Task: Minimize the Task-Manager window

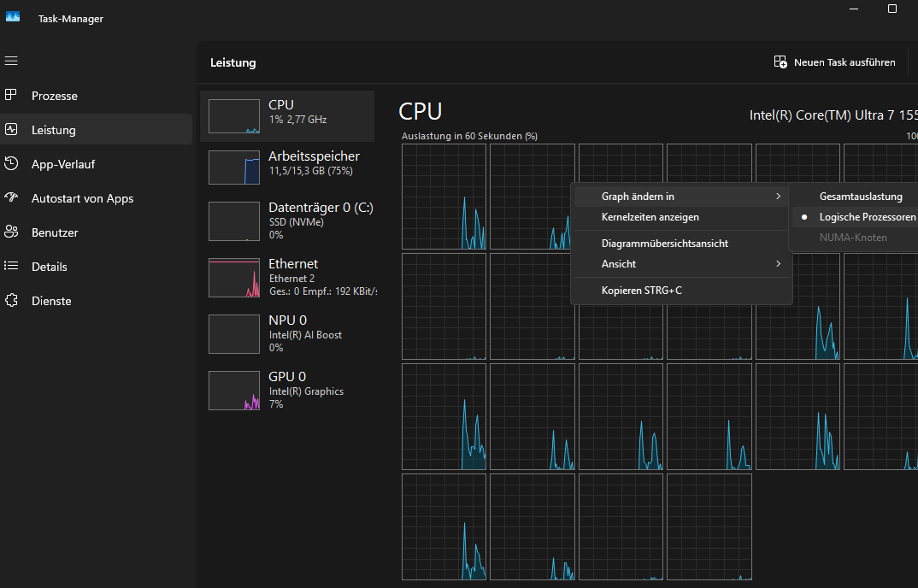Action: [x=854, y=9]
